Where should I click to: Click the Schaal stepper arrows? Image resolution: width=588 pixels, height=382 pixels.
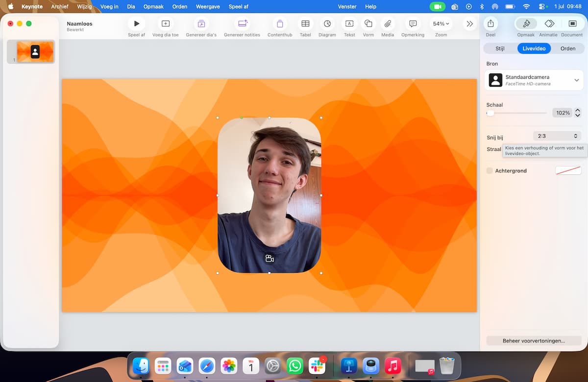tap(578, 113)
